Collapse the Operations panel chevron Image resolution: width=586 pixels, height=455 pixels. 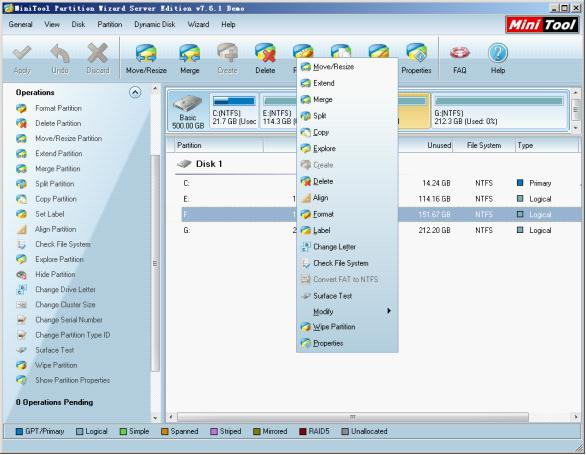[135, 92]
